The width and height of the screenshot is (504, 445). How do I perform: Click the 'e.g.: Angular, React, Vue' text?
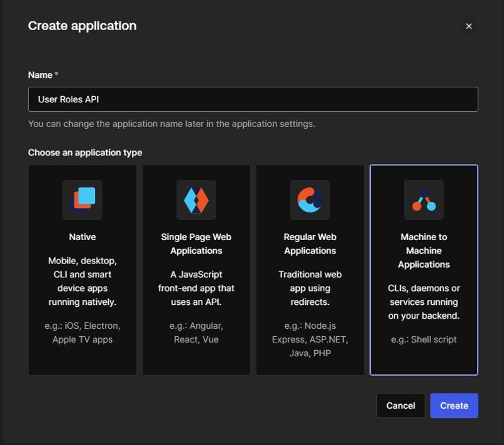[x=196, y=332]
